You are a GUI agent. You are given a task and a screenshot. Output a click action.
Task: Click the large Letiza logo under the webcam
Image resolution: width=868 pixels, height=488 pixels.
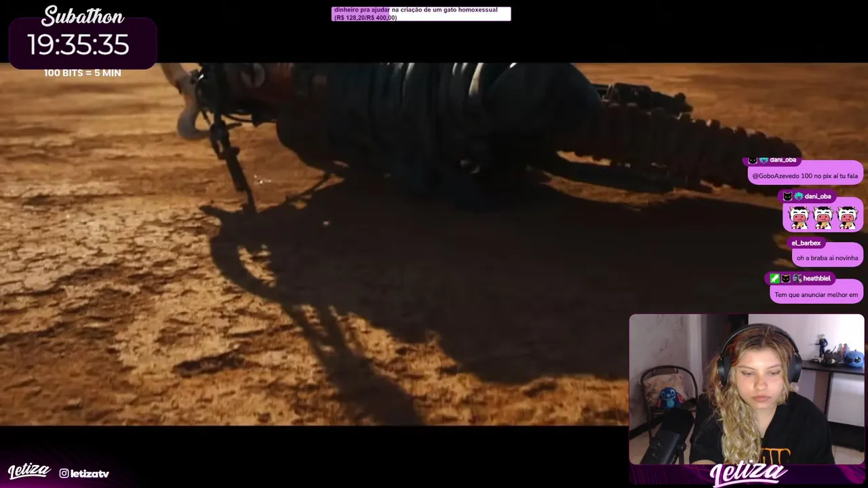tap(749, 473)
